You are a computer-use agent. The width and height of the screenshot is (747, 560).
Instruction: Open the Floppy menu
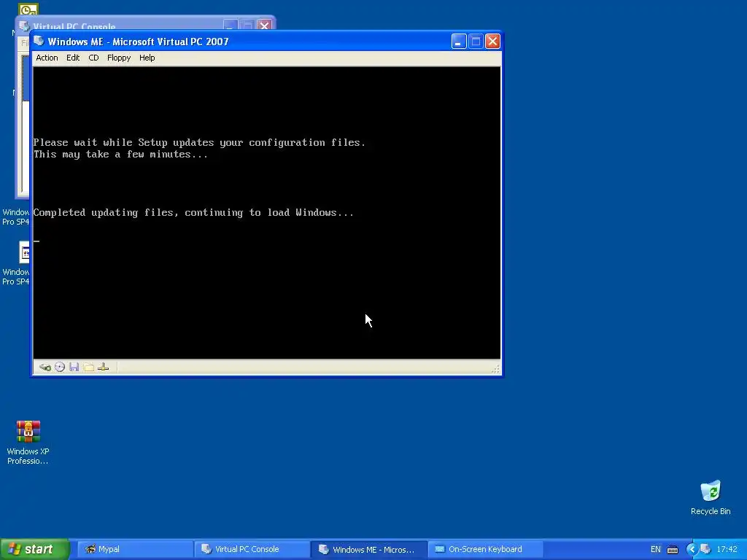[119, 58]
